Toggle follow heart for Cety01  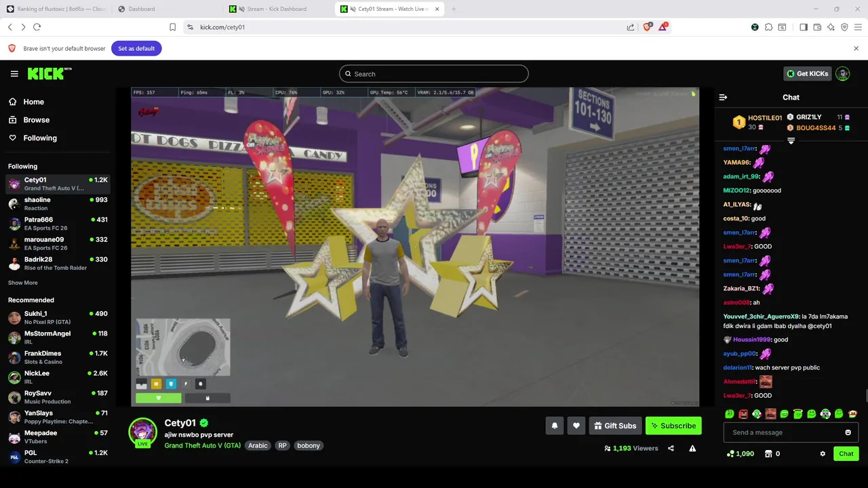click(576, 426)
